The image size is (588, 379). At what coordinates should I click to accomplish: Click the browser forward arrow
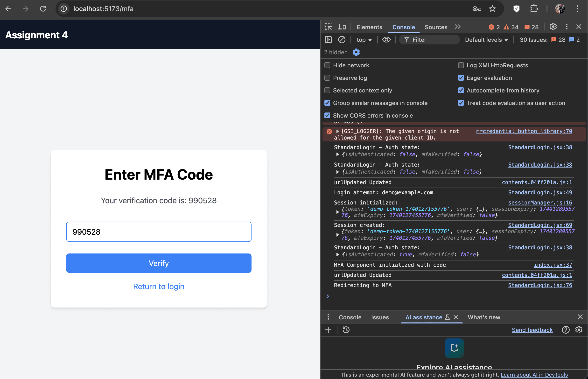(25, 9)
